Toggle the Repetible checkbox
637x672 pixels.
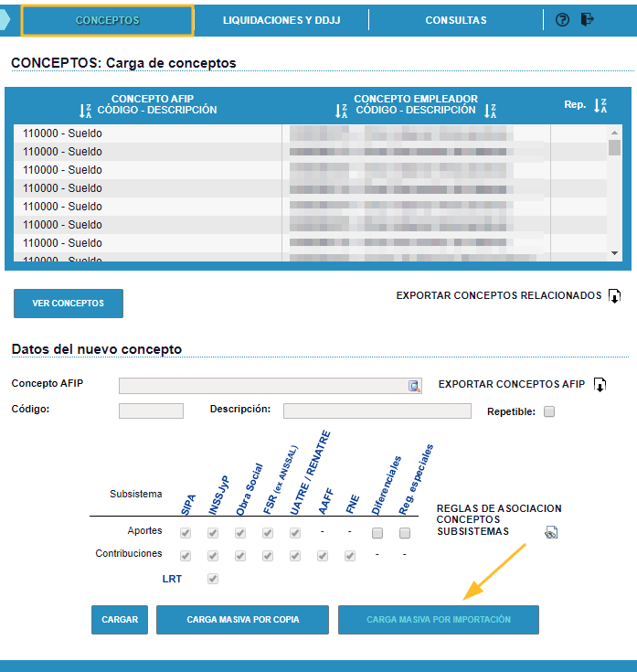[x=549, y=411]
